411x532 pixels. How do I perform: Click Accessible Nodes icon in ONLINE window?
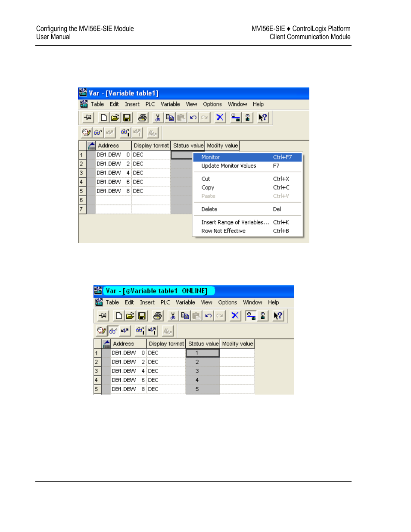262,316
